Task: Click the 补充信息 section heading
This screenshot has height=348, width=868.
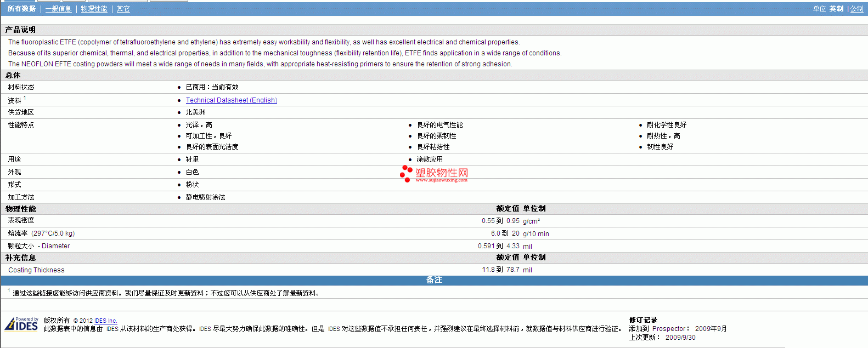Action: pos(20,258)
